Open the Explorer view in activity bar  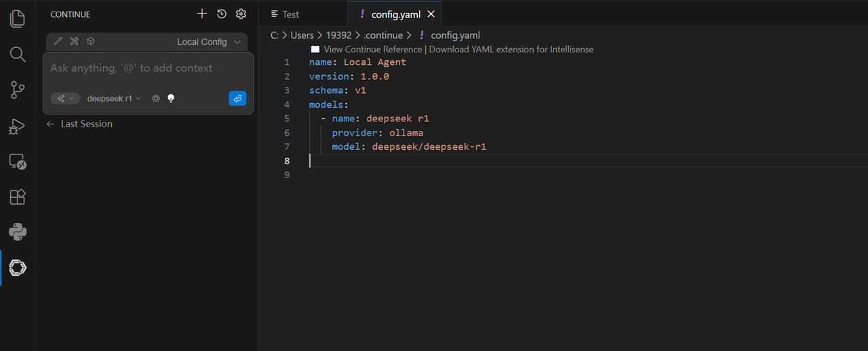click(18, 18)
